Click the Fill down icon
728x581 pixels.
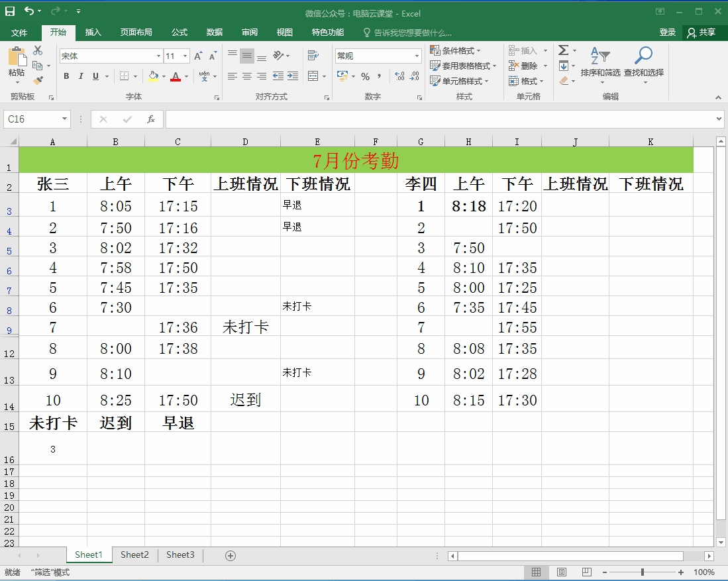564,66
